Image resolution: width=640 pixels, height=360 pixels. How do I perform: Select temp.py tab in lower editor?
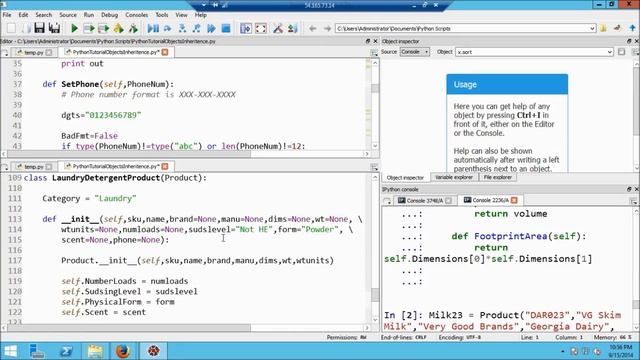(33, 167)
